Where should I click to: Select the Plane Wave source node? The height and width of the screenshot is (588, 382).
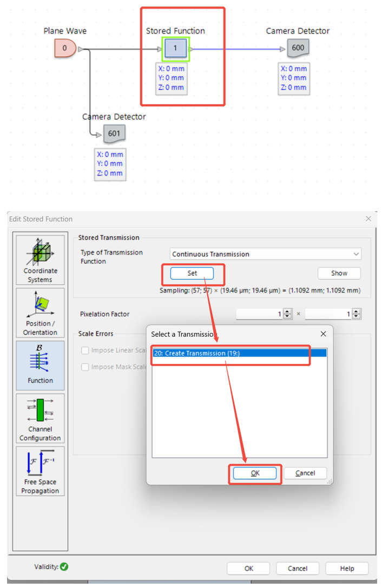coord(64,49)
